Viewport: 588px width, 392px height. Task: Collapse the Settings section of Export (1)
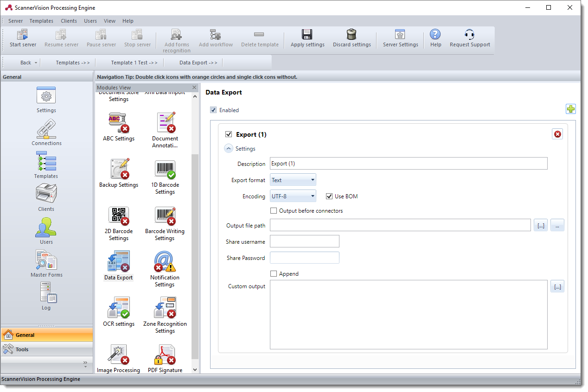click(x=229, y=149)
